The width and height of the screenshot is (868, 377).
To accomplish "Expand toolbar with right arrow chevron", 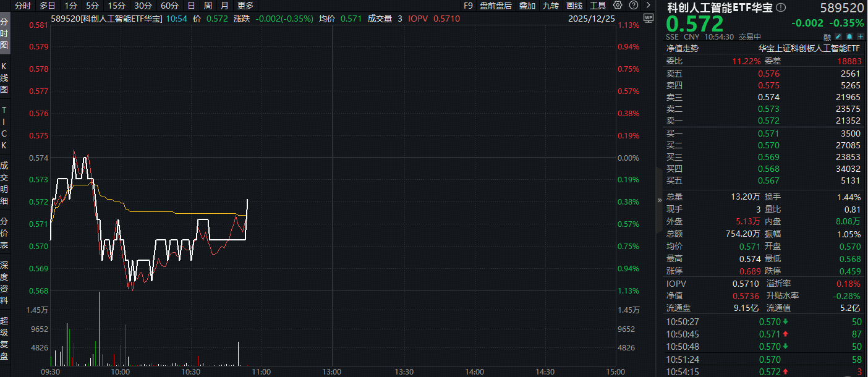I will 648,6.
